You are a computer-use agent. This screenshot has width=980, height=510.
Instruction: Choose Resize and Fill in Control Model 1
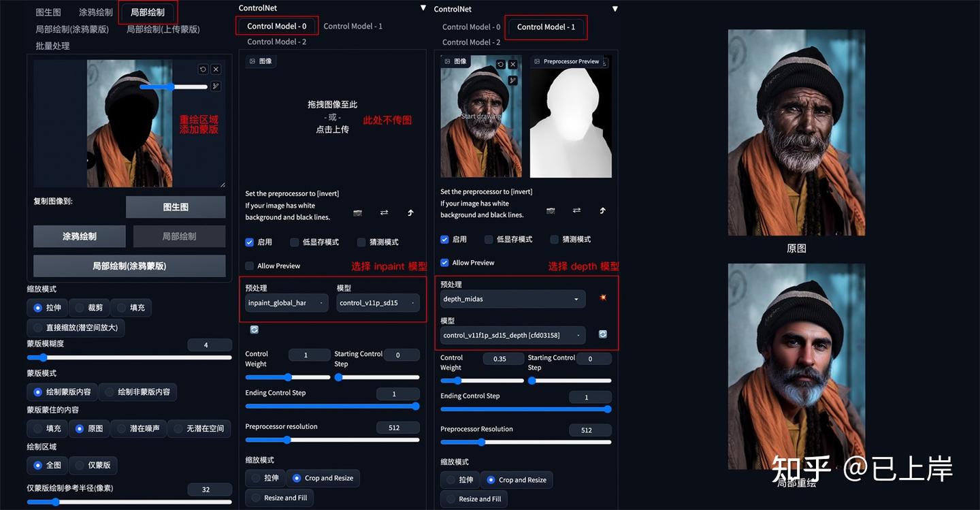pyautogui.click(x=474, y=498)
